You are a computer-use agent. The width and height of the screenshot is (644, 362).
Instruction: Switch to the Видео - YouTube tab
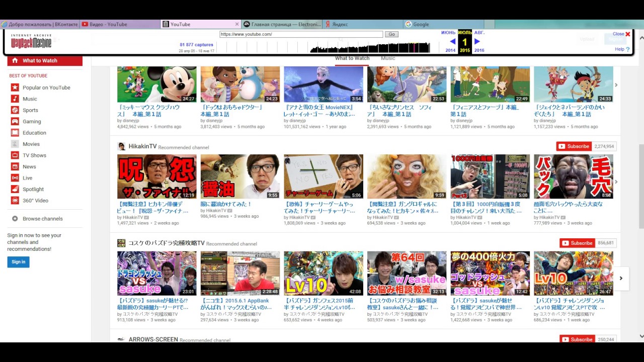120,24
